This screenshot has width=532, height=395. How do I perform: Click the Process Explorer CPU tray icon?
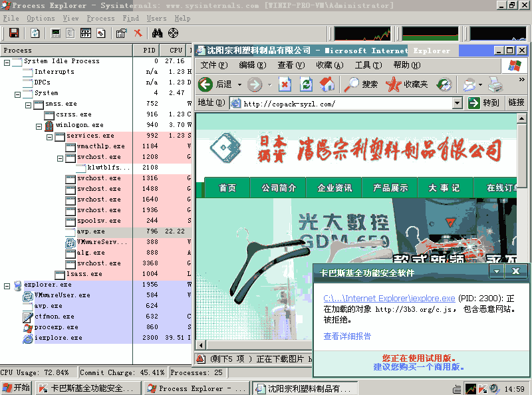(471, 389)
